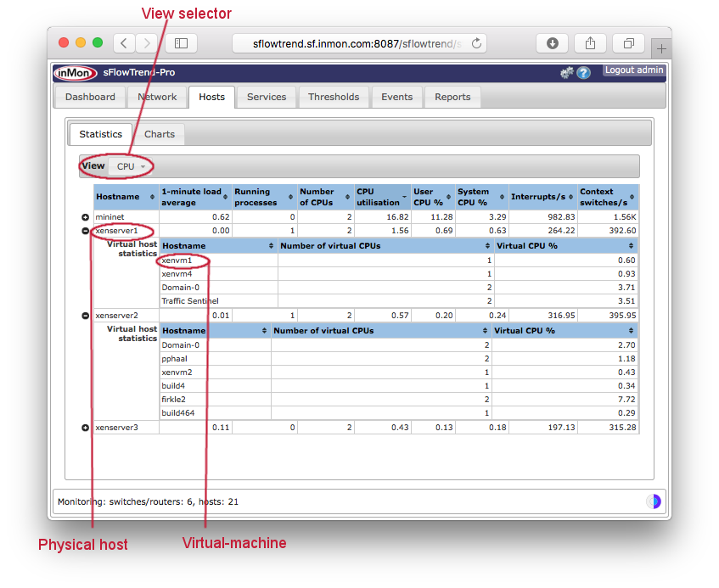
Task: Sort xenserver2 Number of virtual CPUs column
Action: 380,330
